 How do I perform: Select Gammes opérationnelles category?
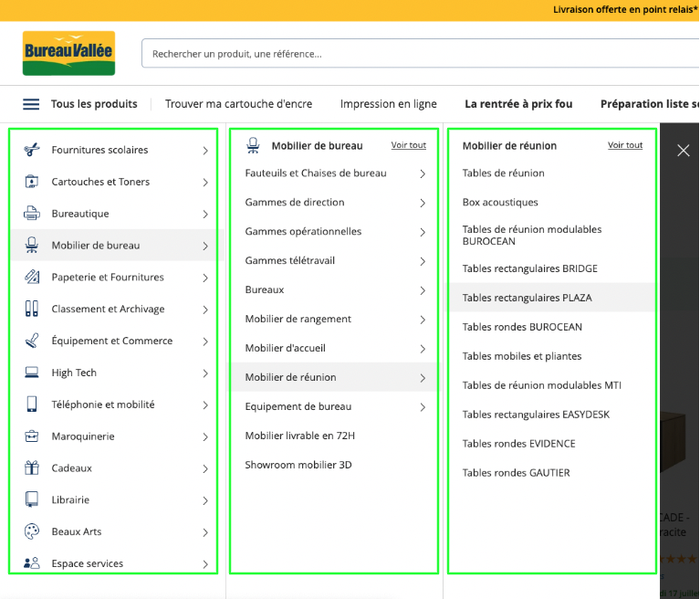[303, 231]
